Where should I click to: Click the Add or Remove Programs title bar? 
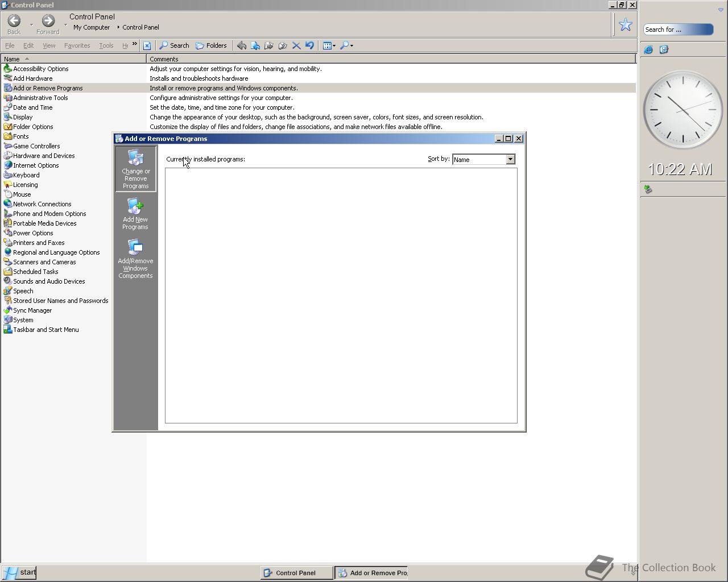[x=304, y=139]
